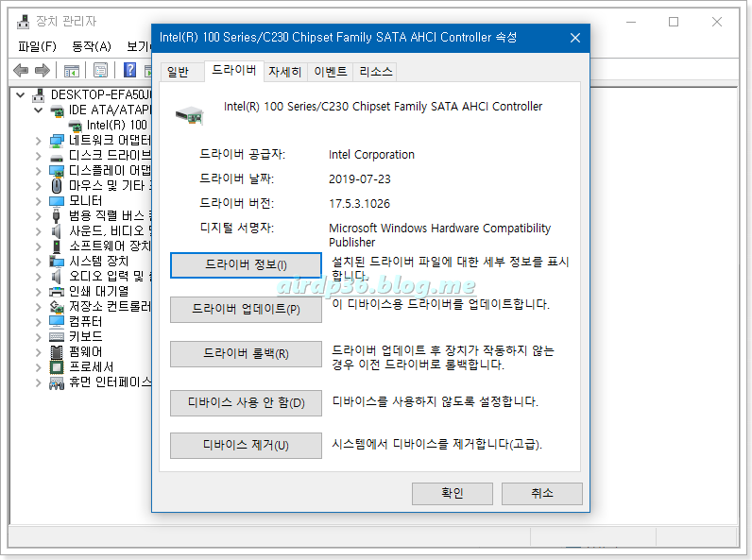Close the SATA AHCI Controller properties dialog

[x=575, y=38]
